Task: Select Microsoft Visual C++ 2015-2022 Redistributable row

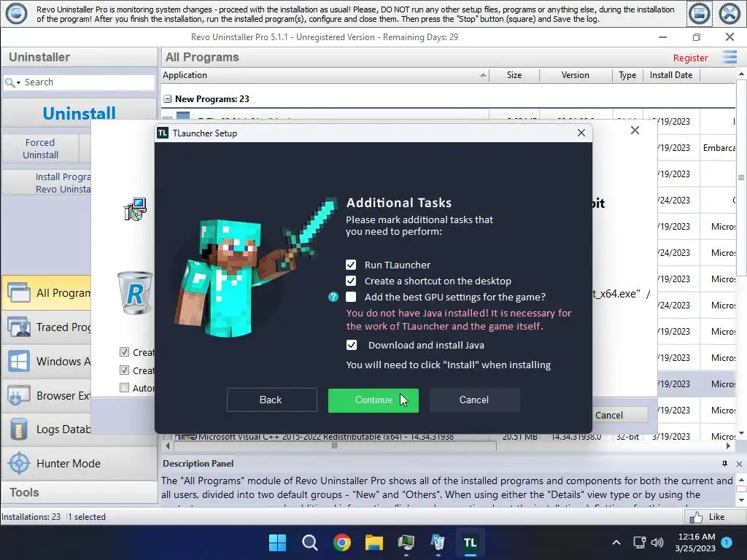Action: pos(448,437)
